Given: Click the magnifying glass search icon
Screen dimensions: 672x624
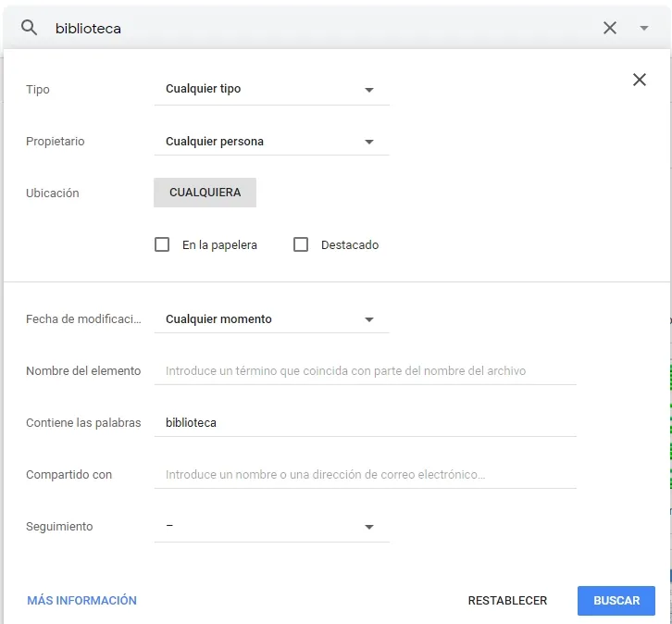Looking at the screenshot, I should click(x=29, y=28).
